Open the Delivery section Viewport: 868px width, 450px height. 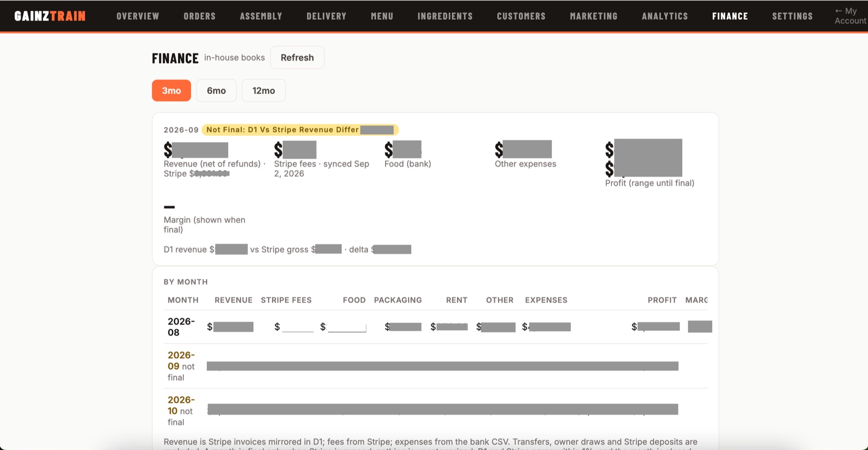click(326, 16)
